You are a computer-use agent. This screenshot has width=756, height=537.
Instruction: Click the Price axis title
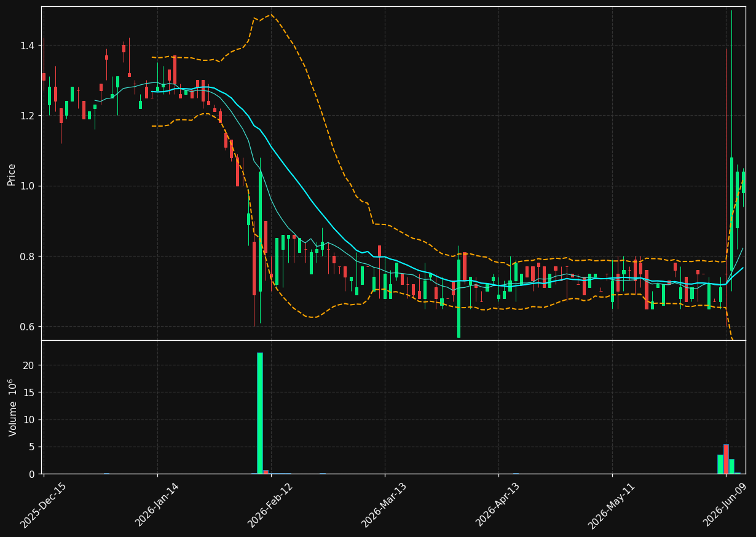point(12,174)
